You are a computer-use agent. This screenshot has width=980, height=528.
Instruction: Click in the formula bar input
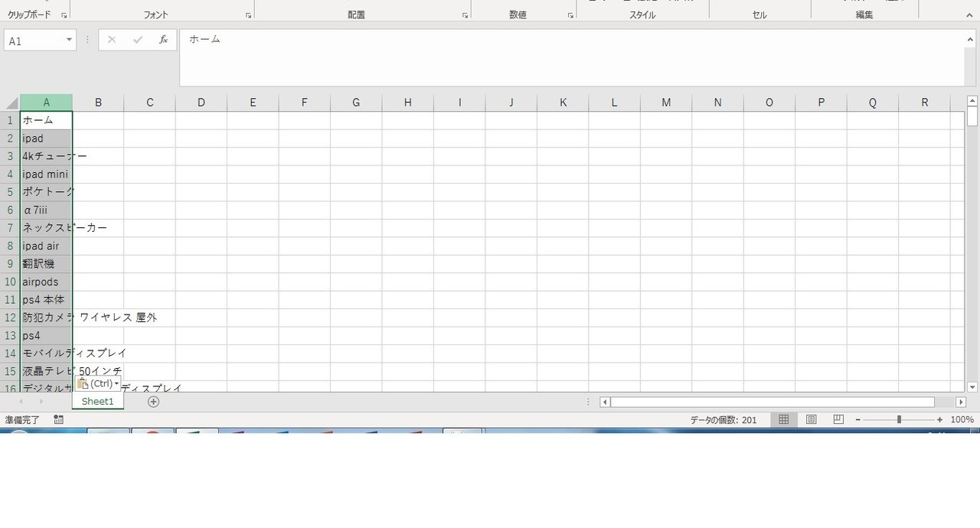tap(572, 57)
